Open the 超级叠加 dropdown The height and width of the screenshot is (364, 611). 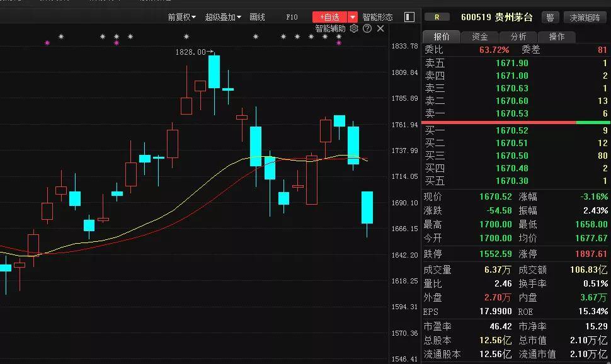click(223, 17)
